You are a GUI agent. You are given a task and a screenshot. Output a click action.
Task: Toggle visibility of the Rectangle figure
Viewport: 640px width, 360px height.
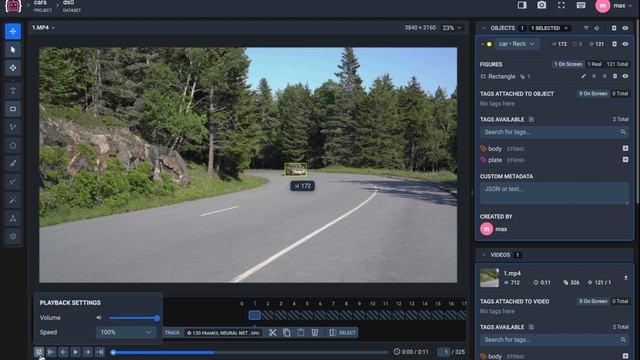point(625,76)
